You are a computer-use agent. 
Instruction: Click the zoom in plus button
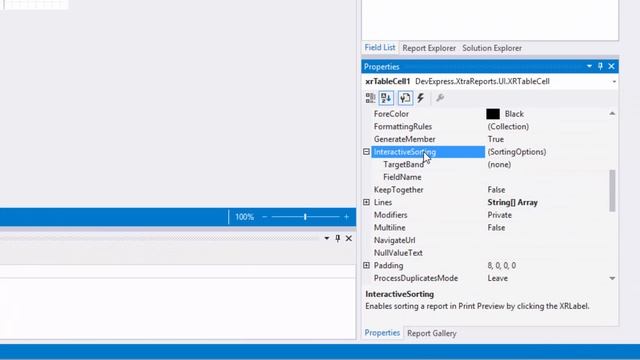(346, 217)
